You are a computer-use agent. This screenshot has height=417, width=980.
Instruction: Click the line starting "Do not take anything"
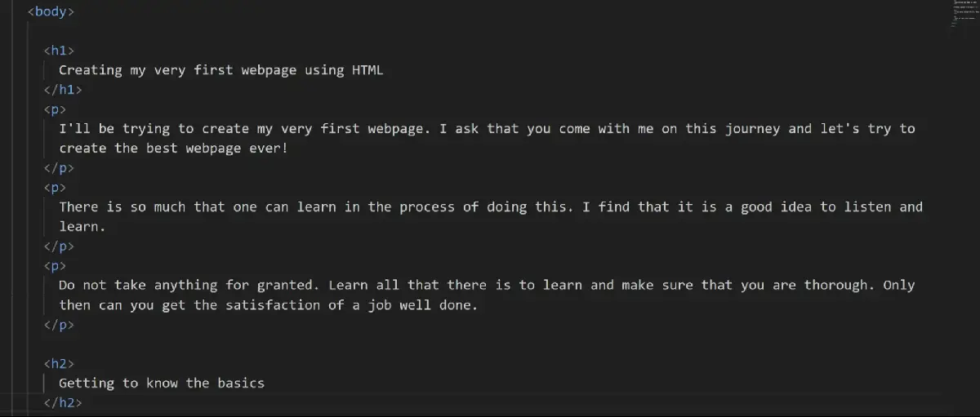click(x=487, y=286)
